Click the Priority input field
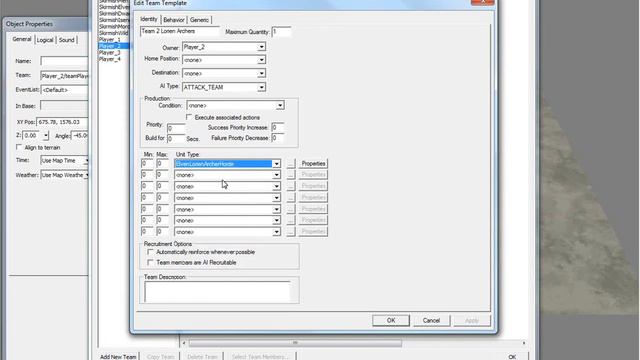Image resolution: width=640 pixels, height=360 pixels. [x=176, y=128]
